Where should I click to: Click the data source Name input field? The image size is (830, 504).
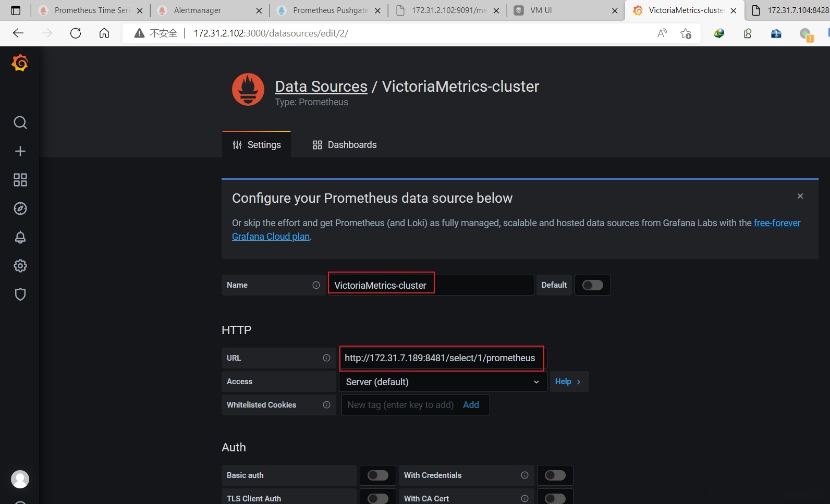click(431, 285)
